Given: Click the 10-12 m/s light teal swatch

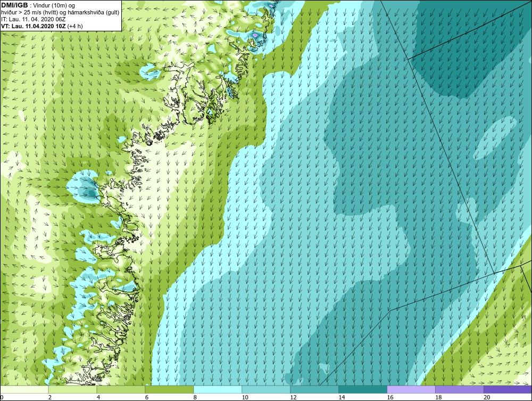Looking at the screenshot, I should (x=266, y=389).
